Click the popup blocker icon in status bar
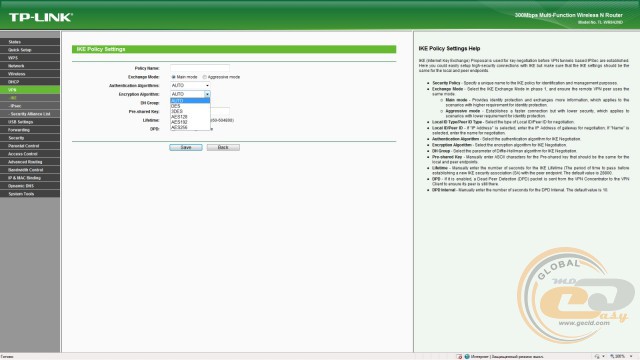The image size is (640, 360). tap(459, 357)
